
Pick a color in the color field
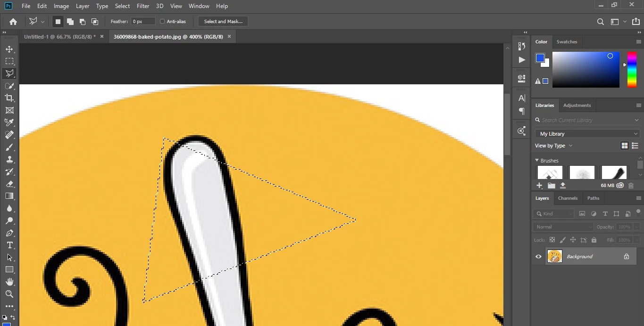pyautogui.click(x=585, y=69)
